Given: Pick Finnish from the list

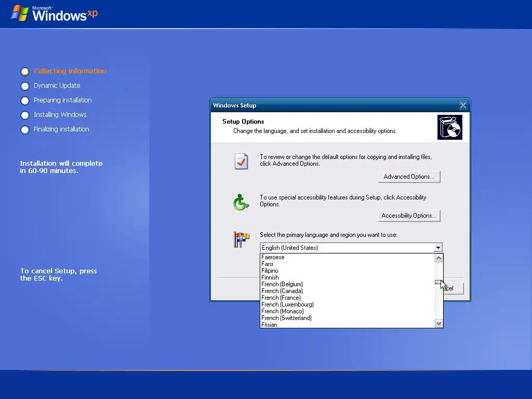Looking at the screenshot, I should [348, 277].
